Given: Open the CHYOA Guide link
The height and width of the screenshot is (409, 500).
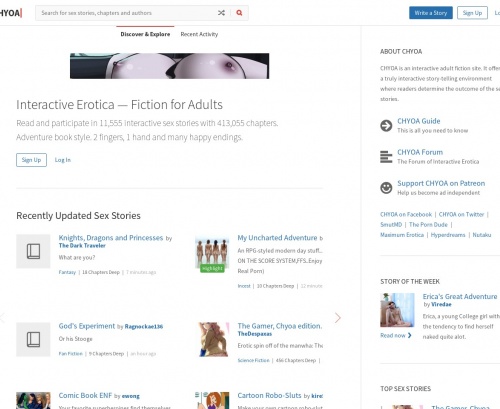Looking at the screenshot, I should (419, 121).
